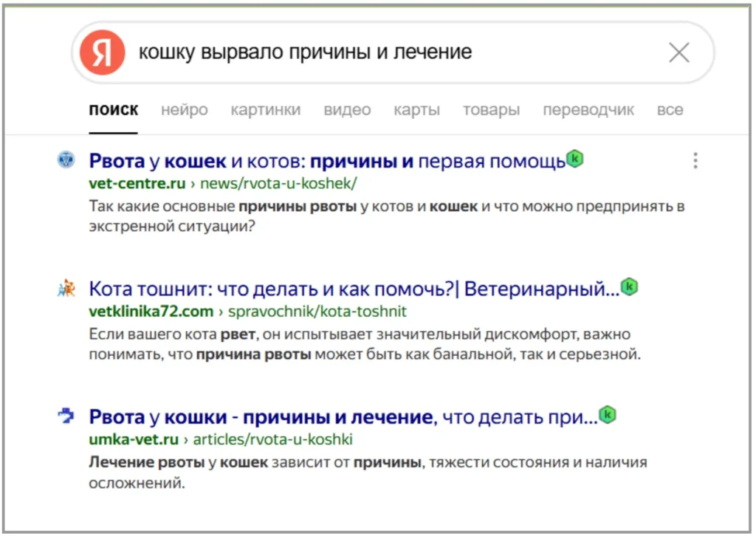756x536 pixels.
Task: Show all services via 'все' tab
Action: [x=670, y=110]
